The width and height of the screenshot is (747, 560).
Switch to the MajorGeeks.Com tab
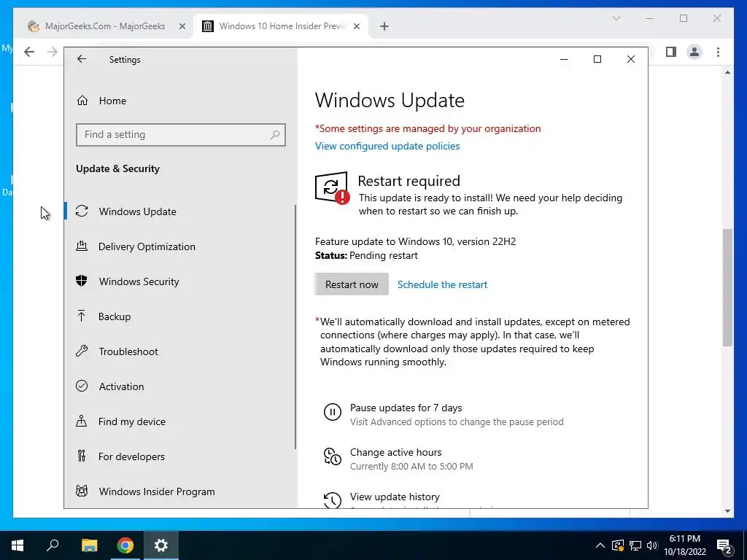106,26
